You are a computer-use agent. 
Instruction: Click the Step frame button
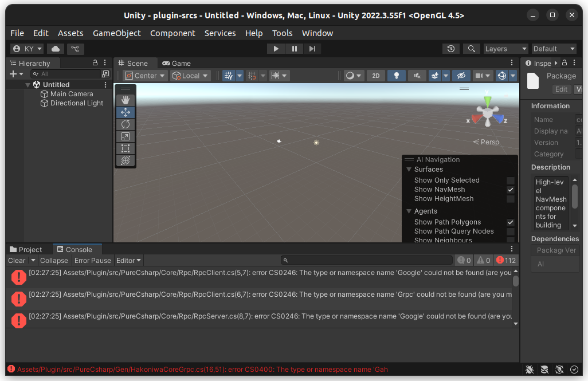coord(312,49)
